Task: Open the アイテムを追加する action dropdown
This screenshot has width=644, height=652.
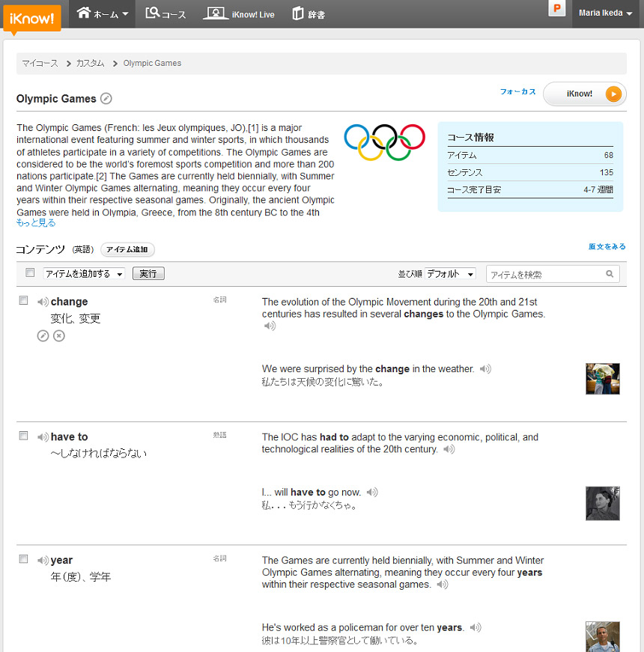Action: tap(84, 274)
